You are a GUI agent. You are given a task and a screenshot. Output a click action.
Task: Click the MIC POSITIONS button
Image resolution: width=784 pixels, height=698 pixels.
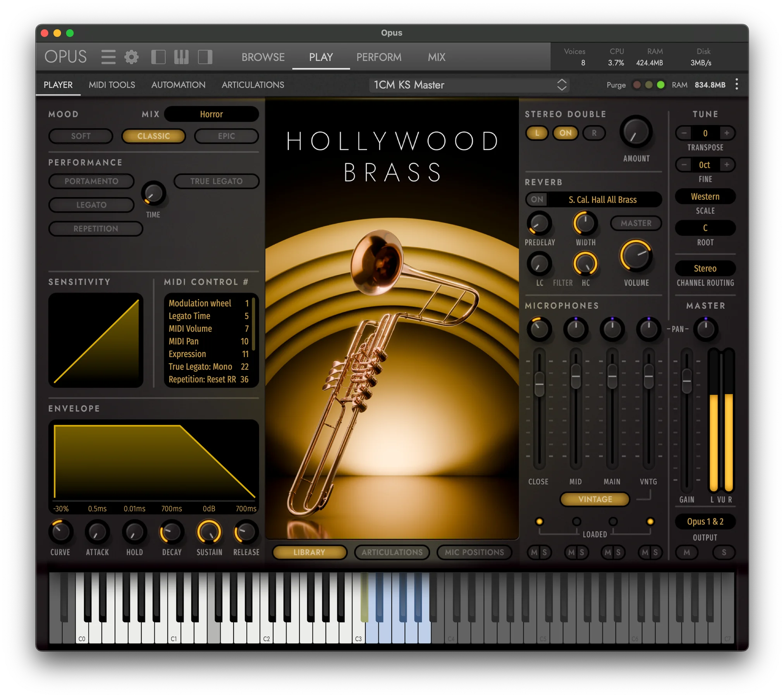click(x=475, y=552)
